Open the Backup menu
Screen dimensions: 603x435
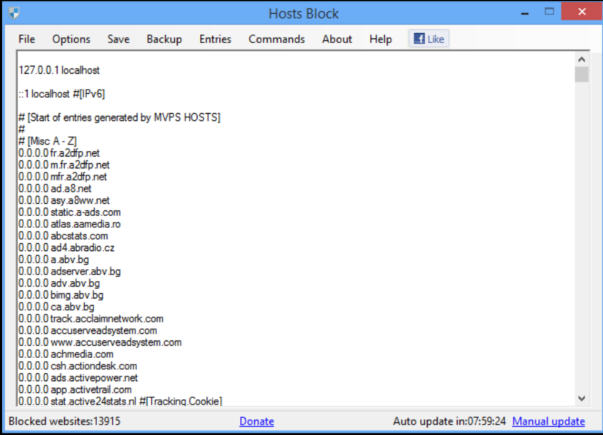[x=164, y=39]
